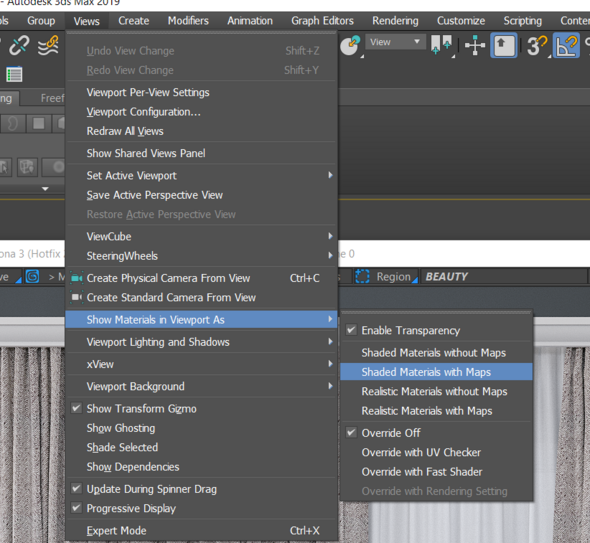Click the Bind to Space Warp icon
The height and width of the screenshot is (543, 590).
[x=48, y=46]
